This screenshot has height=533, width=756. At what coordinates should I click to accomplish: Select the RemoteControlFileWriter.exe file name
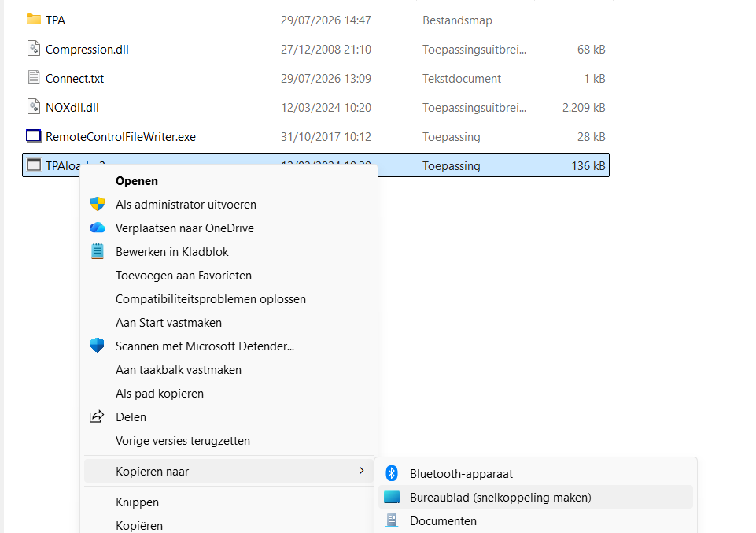[120, 137]
